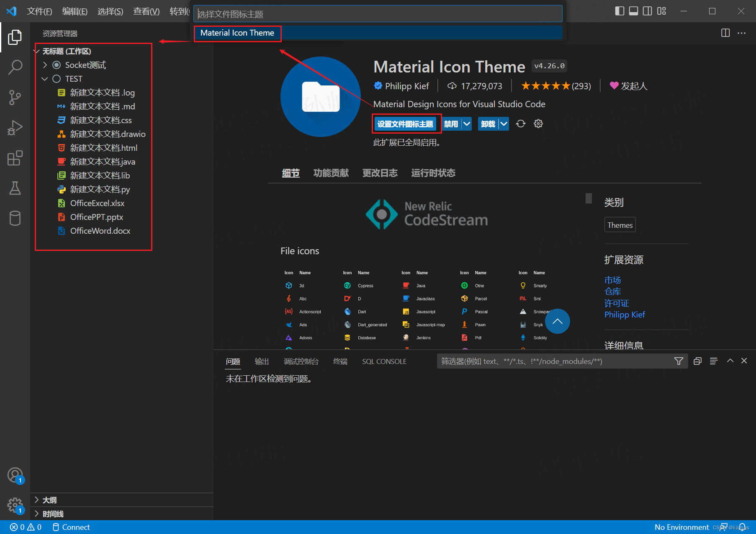The height and width of the screenshot is (534, 756).
Task: Select Material Icon Theme from the list
Action: click(378, 33)
